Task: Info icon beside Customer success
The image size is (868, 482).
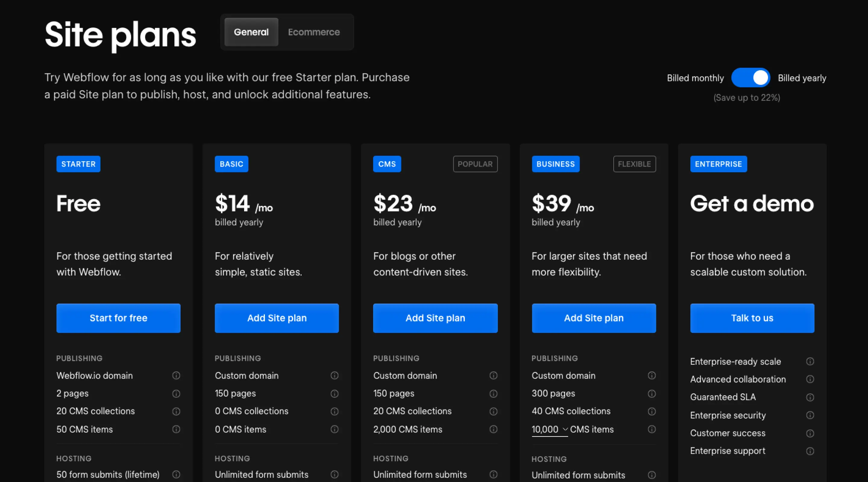Action: (810, 433)
